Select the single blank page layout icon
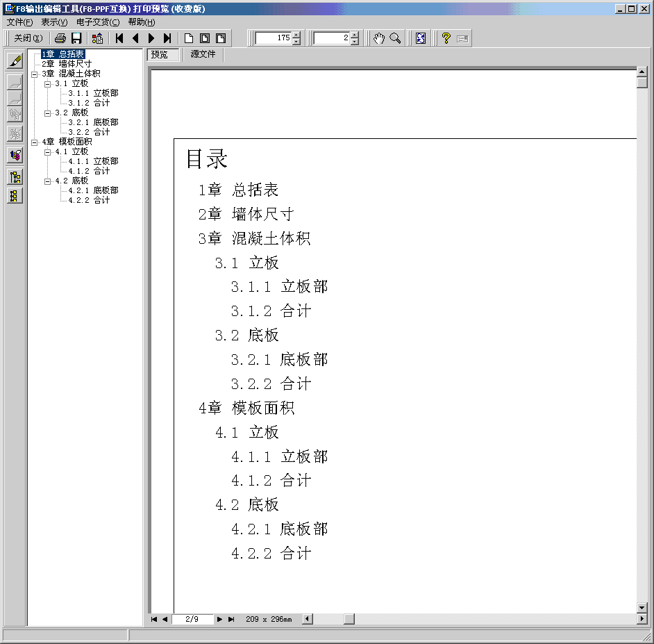 pyautogui.click(x=189, y=38)
